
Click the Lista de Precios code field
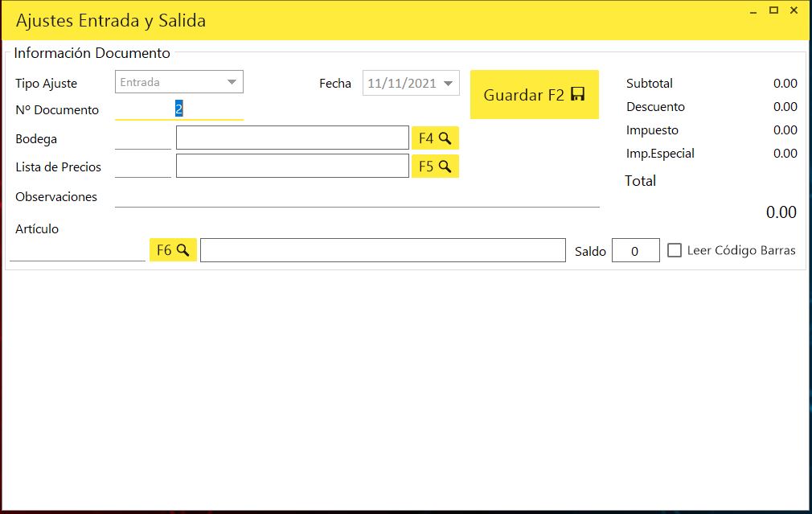click(x=143, y=167)
